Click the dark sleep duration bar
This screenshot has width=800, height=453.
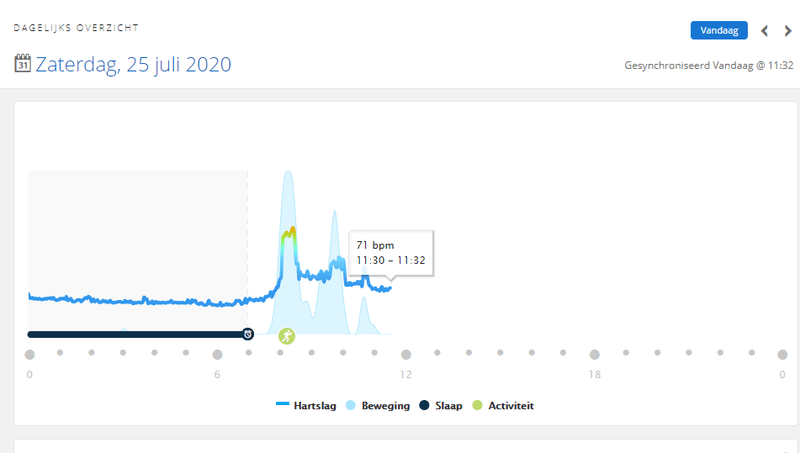(x=135, y=334)
